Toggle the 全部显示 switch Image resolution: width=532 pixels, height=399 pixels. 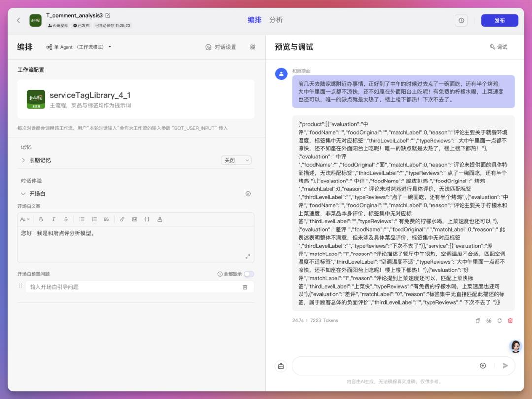(249, 274)
